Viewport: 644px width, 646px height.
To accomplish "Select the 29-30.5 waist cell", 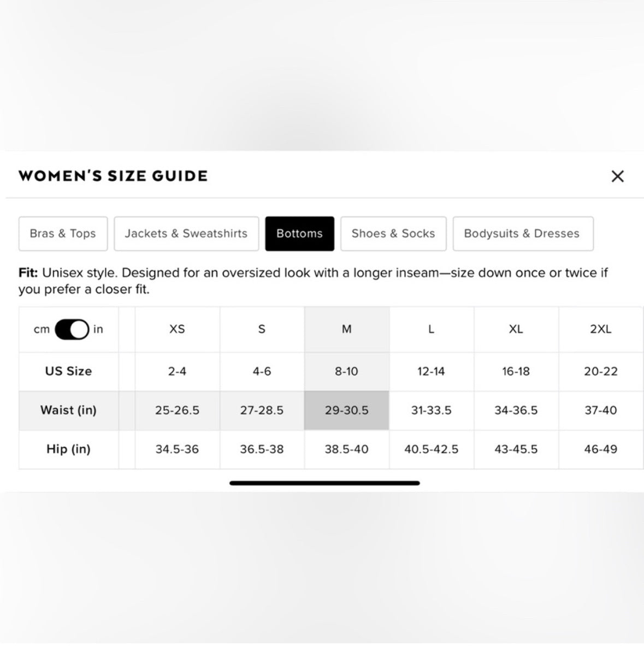I will 347,410.
